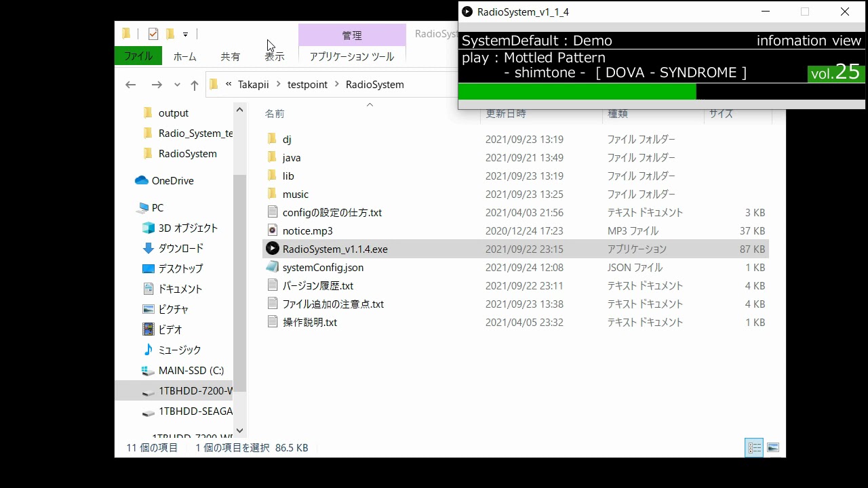Sort by the 更新日時 column header

(506, 113)
